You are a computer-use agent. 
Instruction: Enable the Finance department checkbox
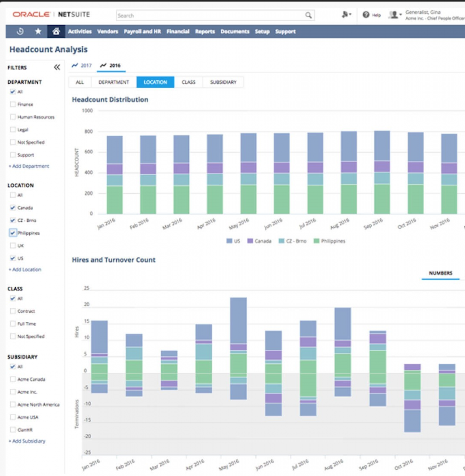(13, 104)
